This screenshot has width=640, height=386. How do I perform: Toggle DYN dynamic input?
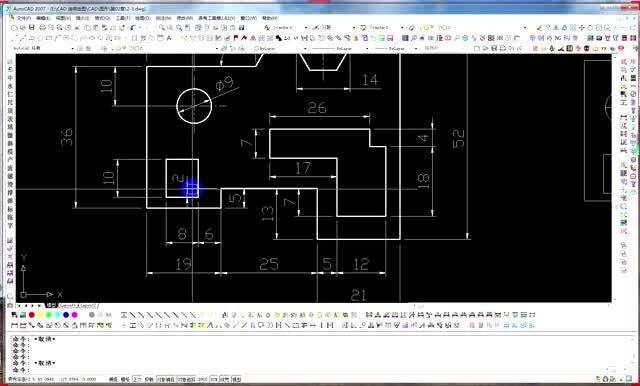coord(214,379)
